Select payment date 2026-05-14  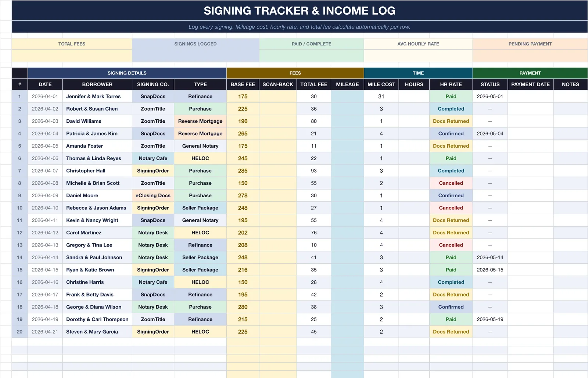coord(490,258)
